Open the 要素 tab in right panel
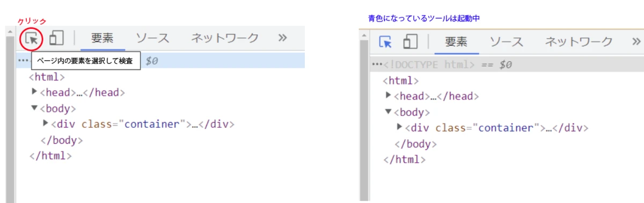This screenshot has height=203, width=644. pyautogui.click(x=456, y=42)
